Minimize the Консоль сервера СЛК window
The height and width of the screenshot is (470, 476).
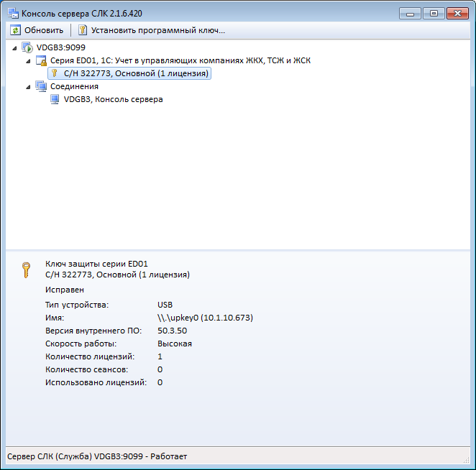[410, 14]
